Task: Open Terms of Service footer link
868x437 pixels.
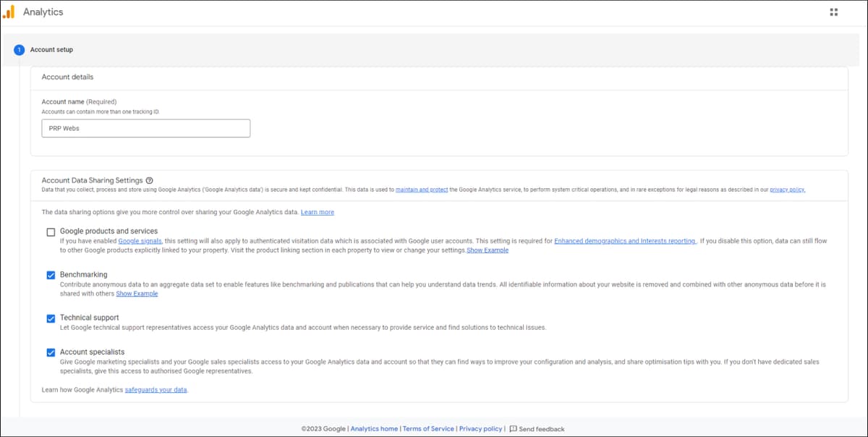Action: coord(428,429)
